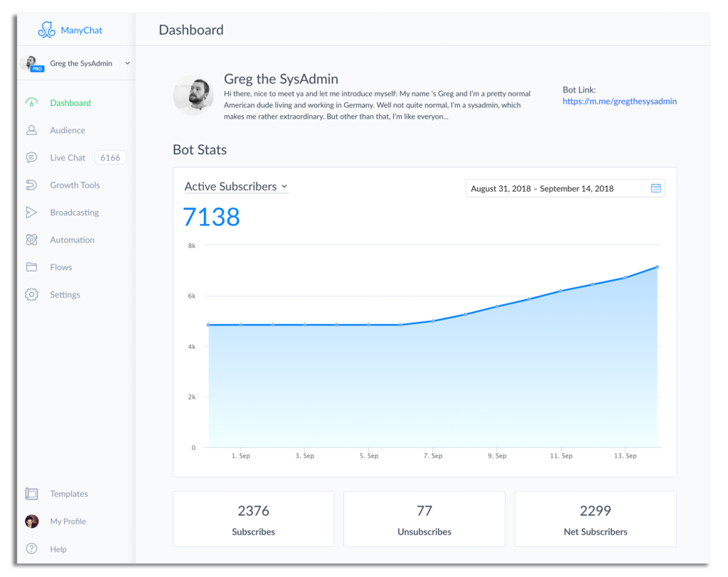
Task: Open the Dashboard menu item
Action: [70, 102]
